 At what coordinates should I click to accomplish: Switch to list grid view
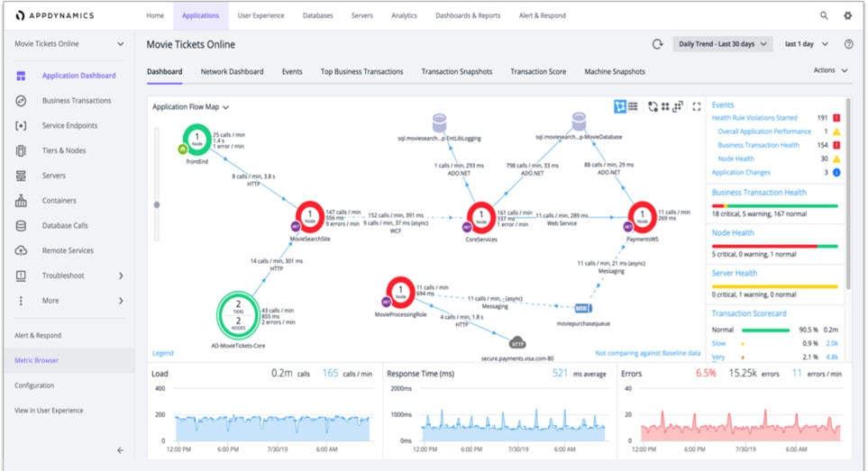click(x=633, y=106)
